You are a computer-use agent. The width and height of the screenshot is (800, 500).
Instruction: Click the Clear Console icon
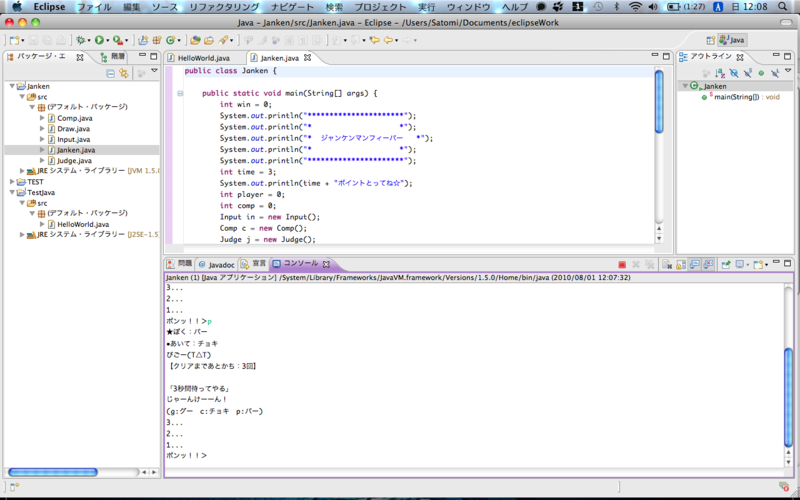(x=667, y=265)
